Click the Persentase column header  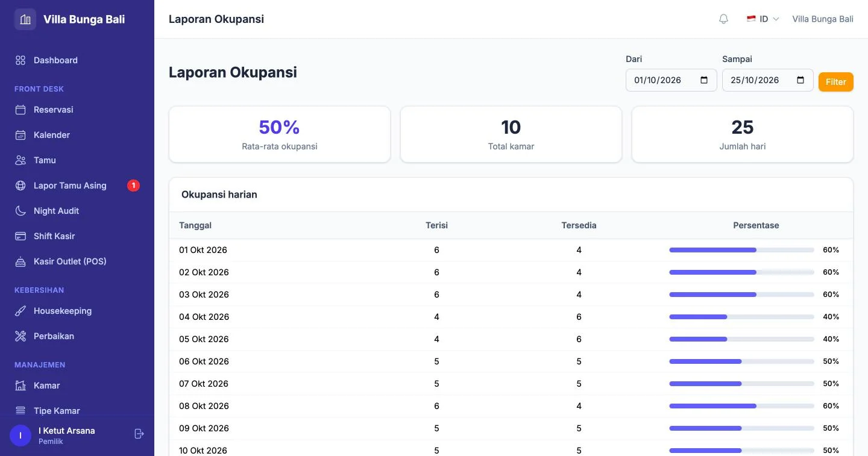click(756, 225)
